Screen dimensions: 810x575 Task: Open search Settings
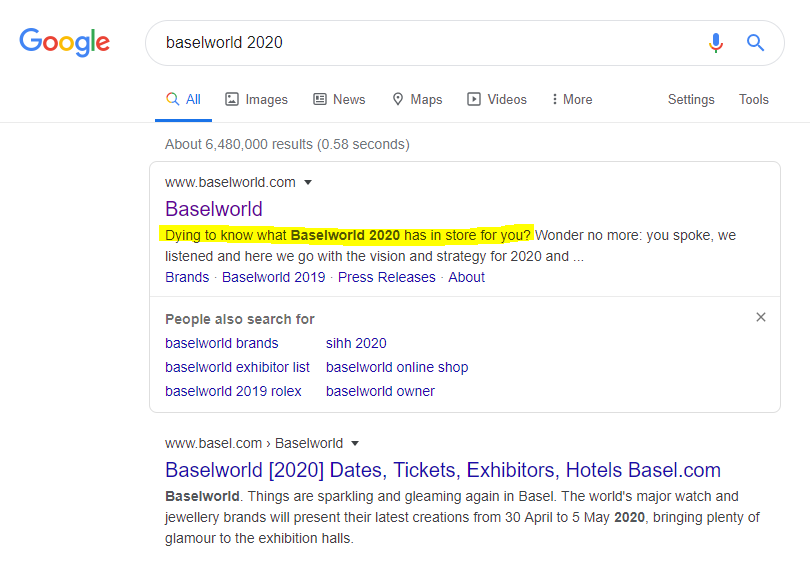[x=691, y=99]
